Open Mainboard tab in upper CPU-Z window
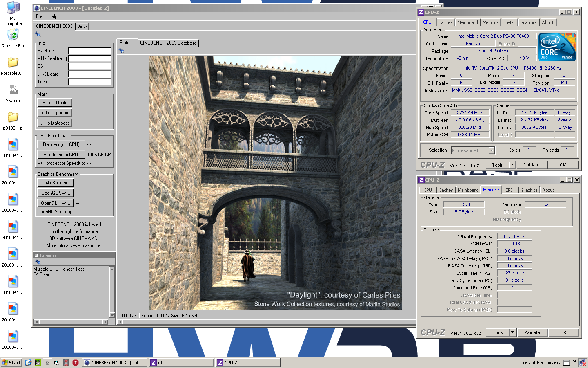 pyautogui.click(x=468, y=22)
